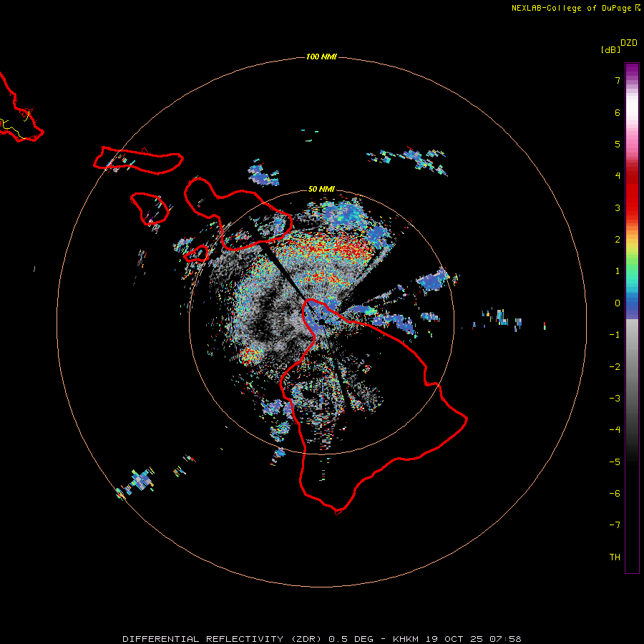Image resolution: width=644 pixels, height=644 pixels.
Task: Click the 3 dB scale label
Action: click(x=618, y=208)
